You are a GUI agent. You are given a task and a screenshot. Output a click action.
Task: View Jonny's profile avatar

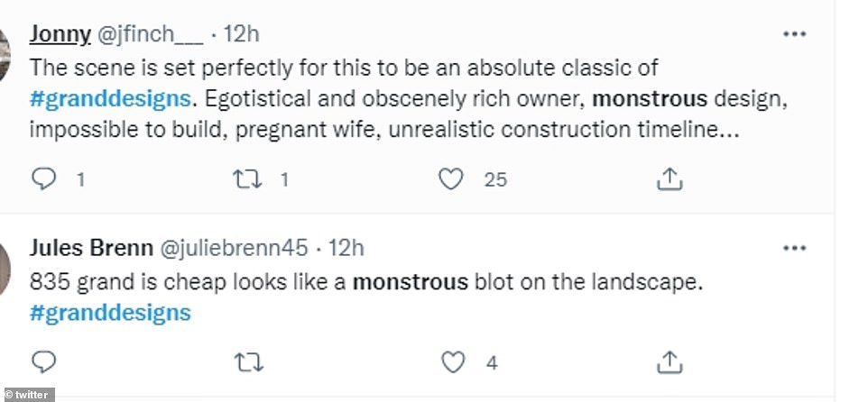(5, 45)
